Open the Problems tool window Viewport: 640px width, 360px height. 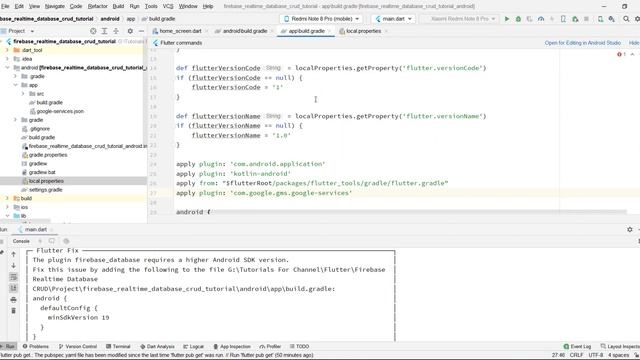coord(36,347)
